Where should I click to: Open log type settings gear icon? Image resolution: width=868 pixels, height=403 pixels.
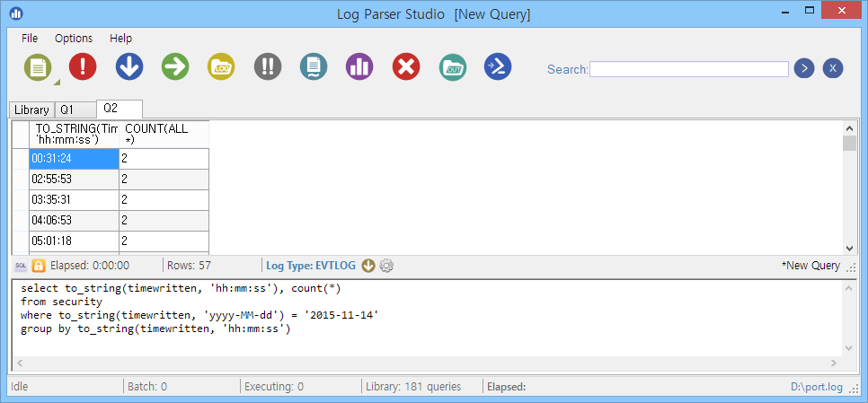point(386,266)
